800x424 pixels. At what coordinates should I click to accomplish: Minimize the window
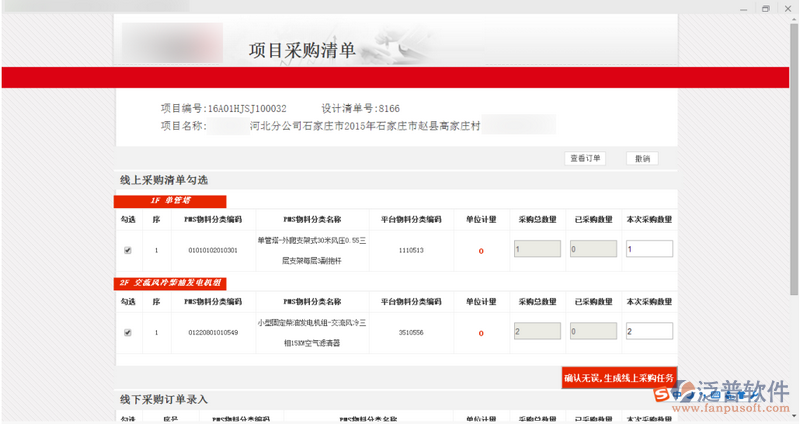[742, 8]
